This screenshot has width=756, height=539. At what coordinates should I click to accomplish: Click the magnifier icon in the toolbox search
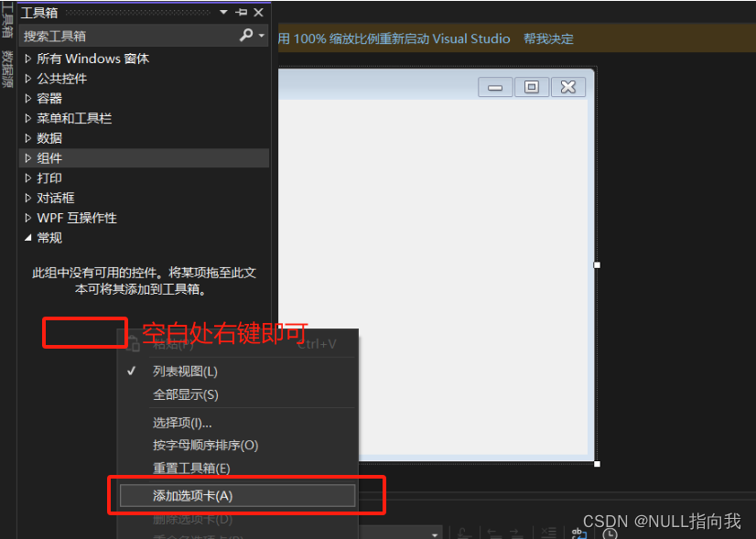click(x=248, y=36)
